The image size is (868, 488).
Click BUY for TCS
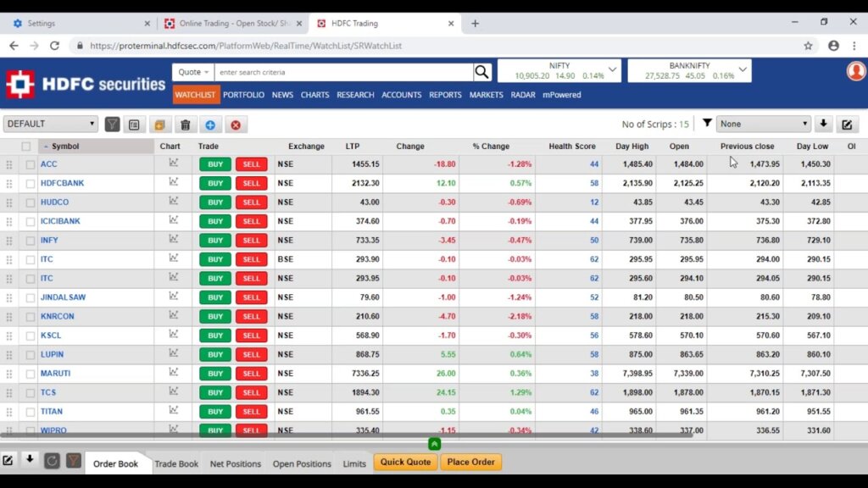[215, 392]
